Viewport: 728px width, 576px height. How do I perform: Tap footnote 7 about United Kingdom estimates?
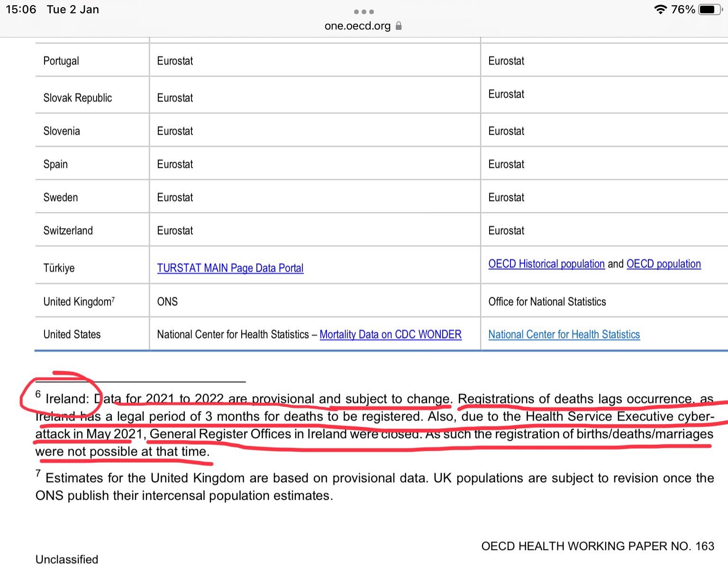[374, 486]
